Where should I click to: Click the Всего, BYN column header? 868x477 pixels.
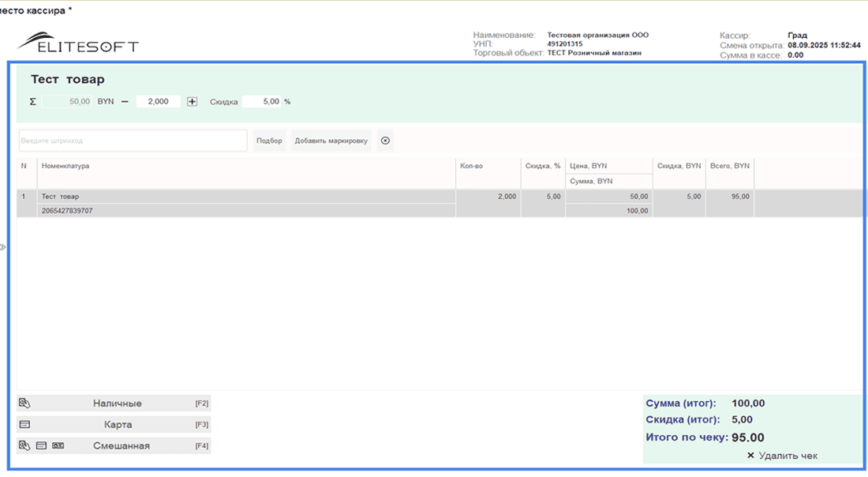[729, 167]
